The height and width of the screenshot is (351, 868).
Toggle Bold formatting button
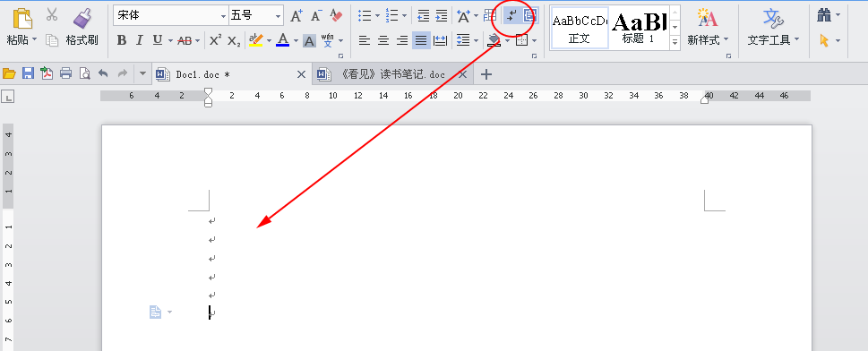click(122, 40)
